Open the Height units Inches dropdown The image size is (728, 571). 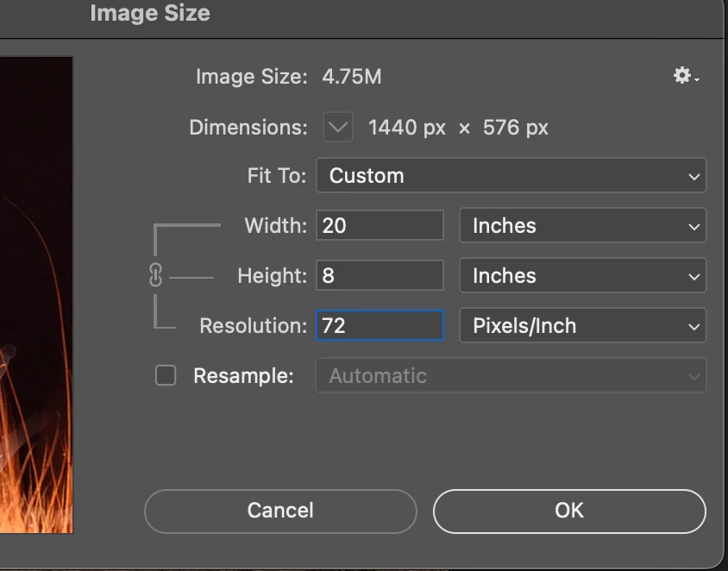click(x=582, y=276)
